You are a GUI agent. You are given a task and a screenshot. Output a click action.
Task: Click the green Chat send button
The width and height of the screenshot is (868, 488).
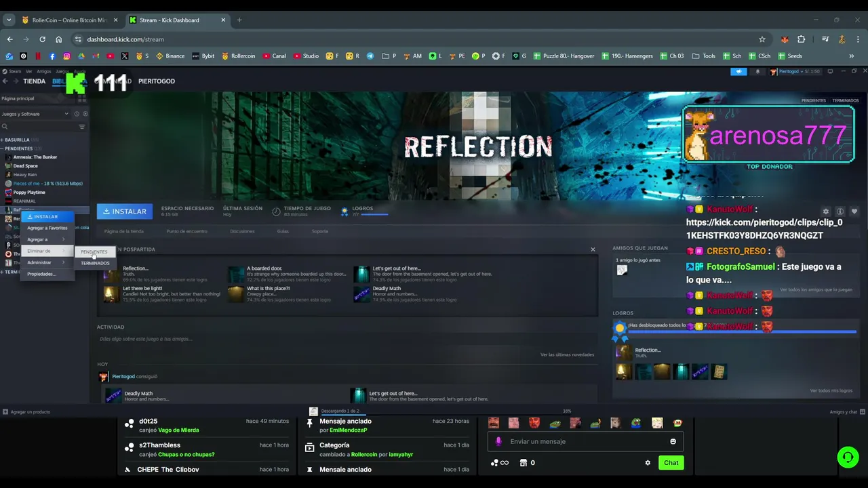tap(671, 463)
